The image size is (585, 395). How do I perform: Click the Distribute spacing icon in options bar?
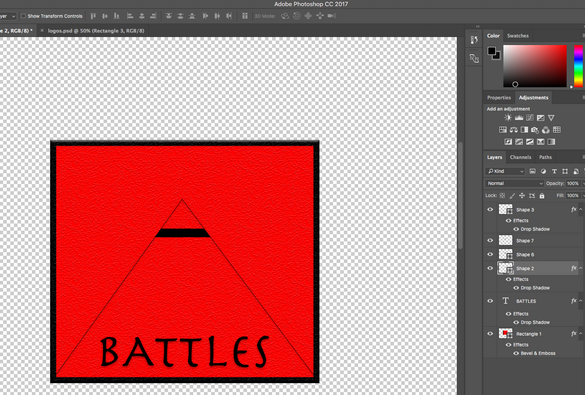click(245, 16)
